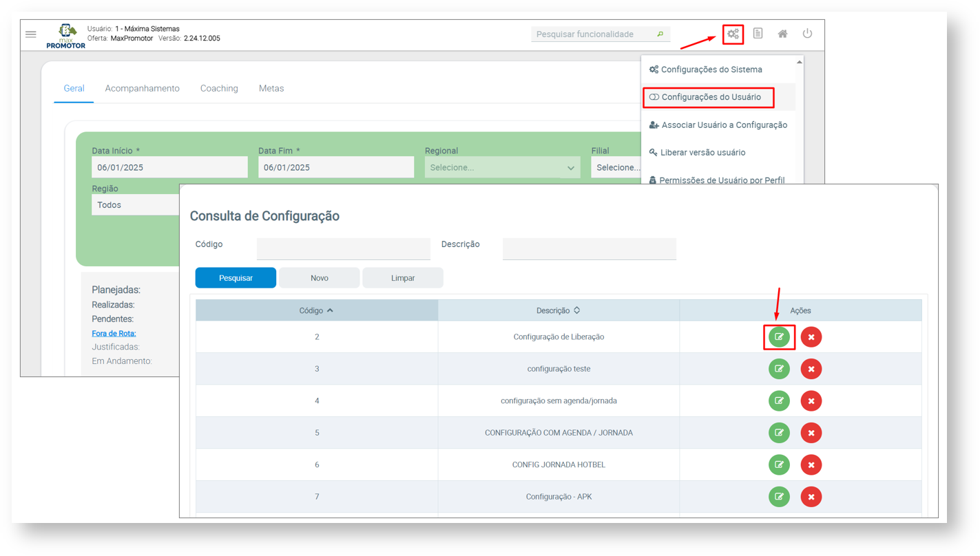Click the Limpar button
980x556 pixels.
403,278
